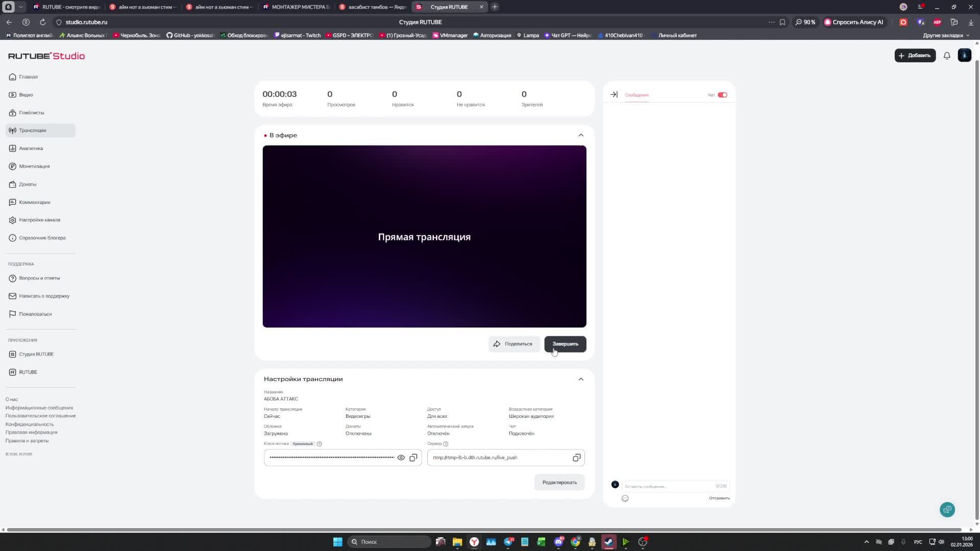Send the chat message with Отправить
The image size is (980, 551).
(719, 498)
